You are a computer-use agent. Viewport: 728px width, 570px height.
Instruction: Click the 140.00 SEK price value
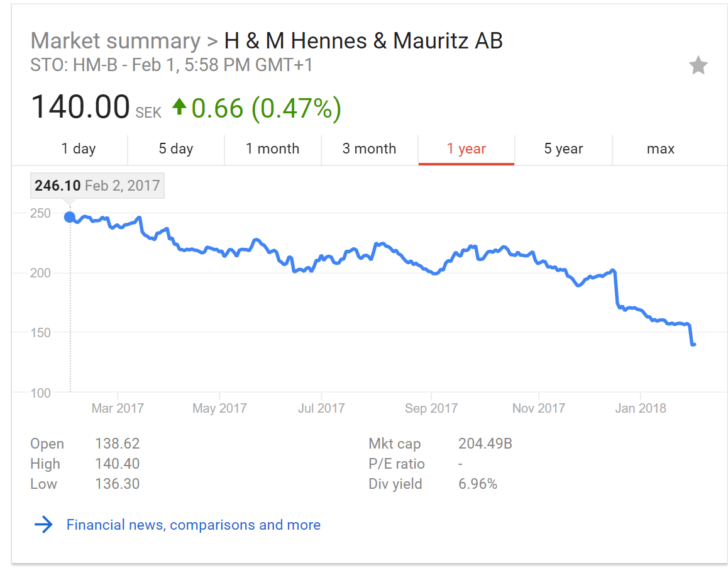coord(96,107)
